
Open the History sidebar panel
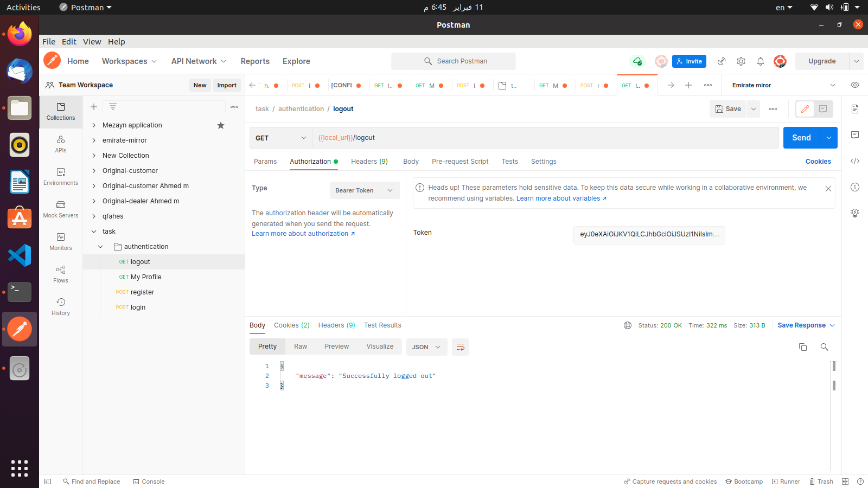click(x=61, y=307)
